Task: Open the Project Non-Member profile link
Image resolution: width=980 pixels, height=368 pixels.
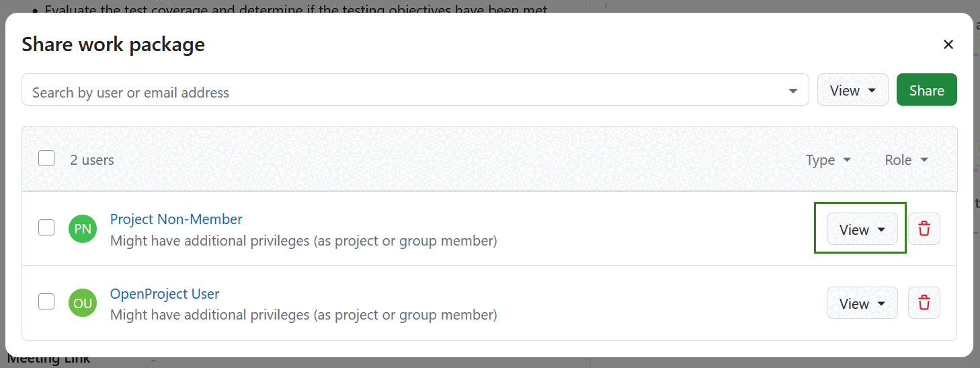Action: (176, 219)
